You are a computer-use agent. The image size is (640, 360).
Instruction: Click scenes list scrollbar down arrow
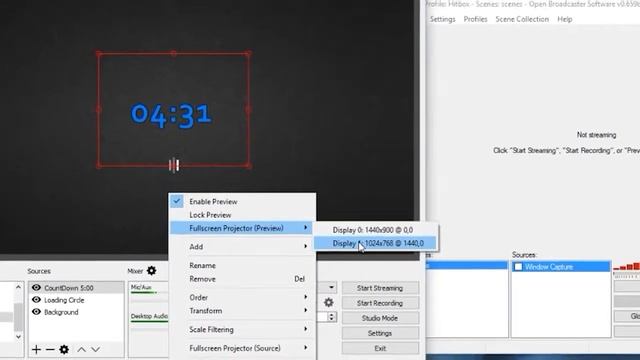click(x=18, y=337)
